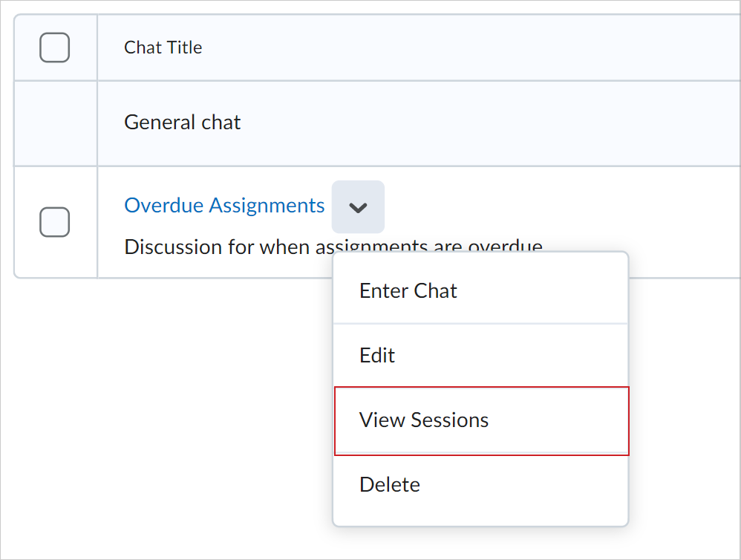Select Edit in the dropdown menu
The image size is (741, 560).
(377, 355)
